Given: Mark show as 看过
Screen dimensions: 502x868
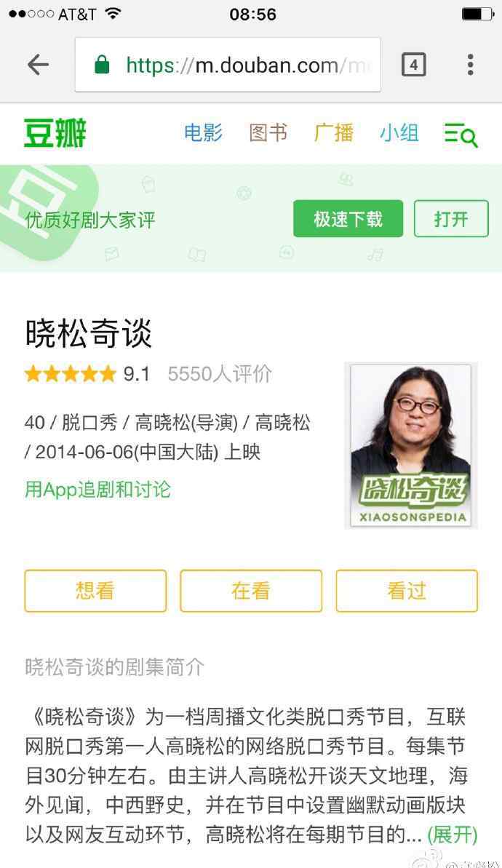Looking at the screenshot, I should click(407, 591).
